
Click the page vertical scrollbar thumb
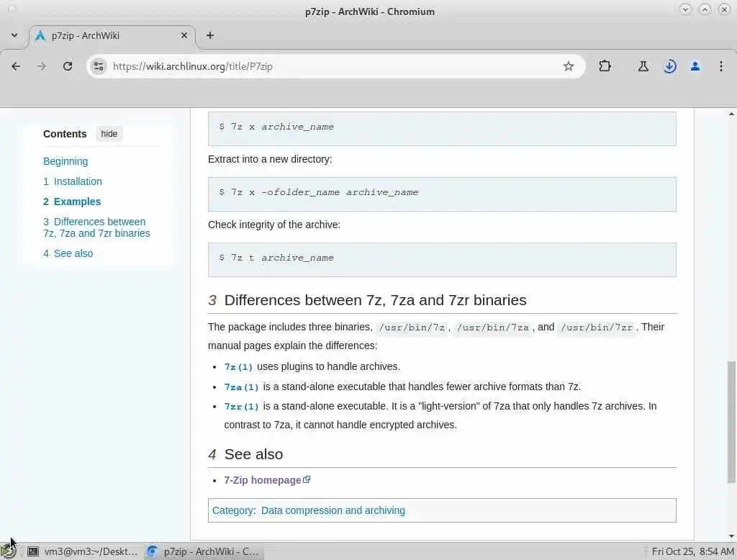click(731, 422)
